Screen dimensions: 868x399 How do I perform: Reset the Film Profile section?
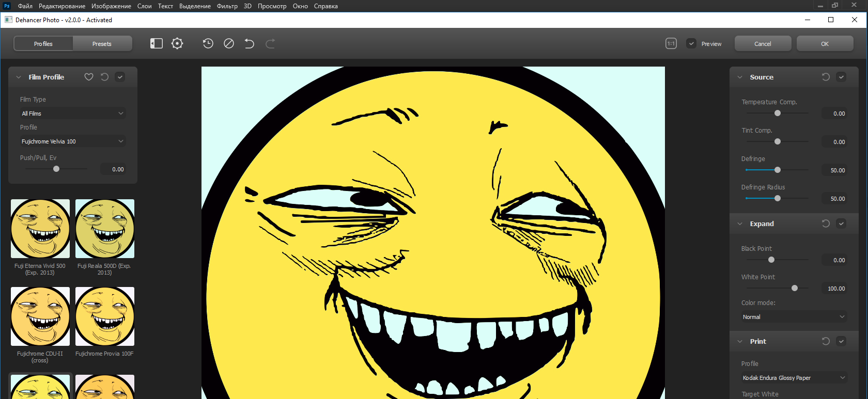(104, 77)
